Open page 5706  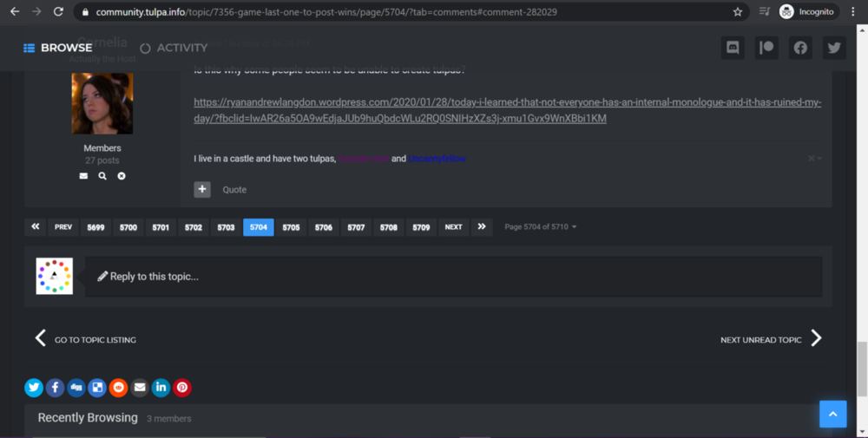[x=324, y=227]
